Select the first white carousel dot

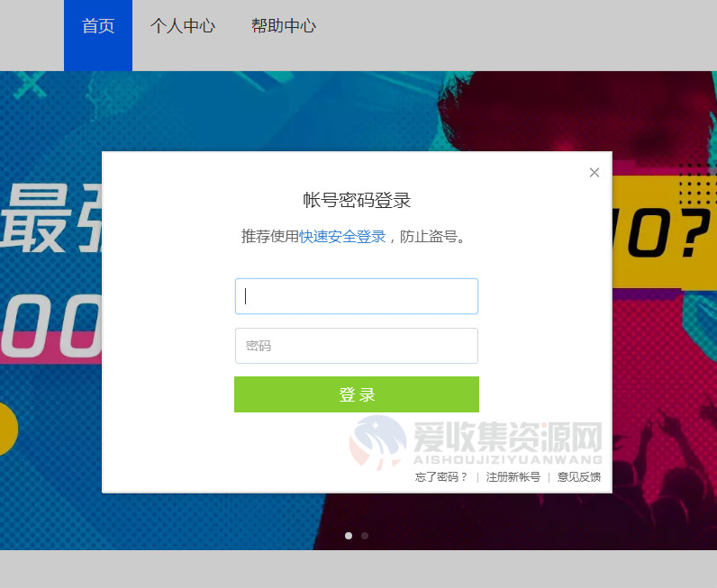pyautogui.click(x=349, y=536)
